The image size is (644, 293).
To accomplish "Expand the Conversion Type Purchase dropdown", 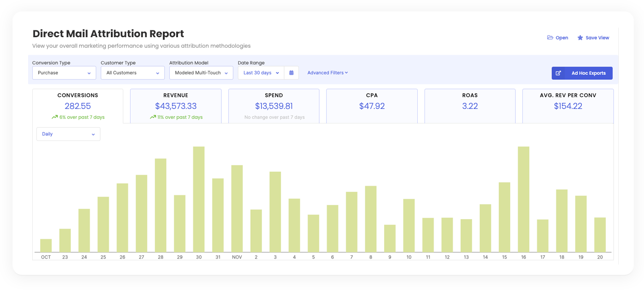I will point(64,73).
